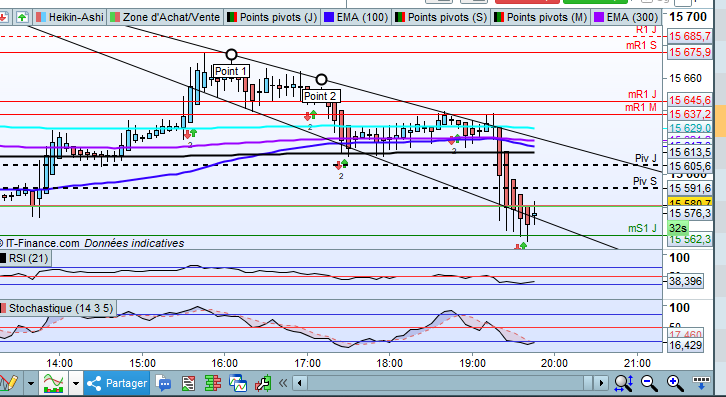The image size is (726, 397).
Task: Select the Point 1 trendline anchor circle
Action: 232,55
